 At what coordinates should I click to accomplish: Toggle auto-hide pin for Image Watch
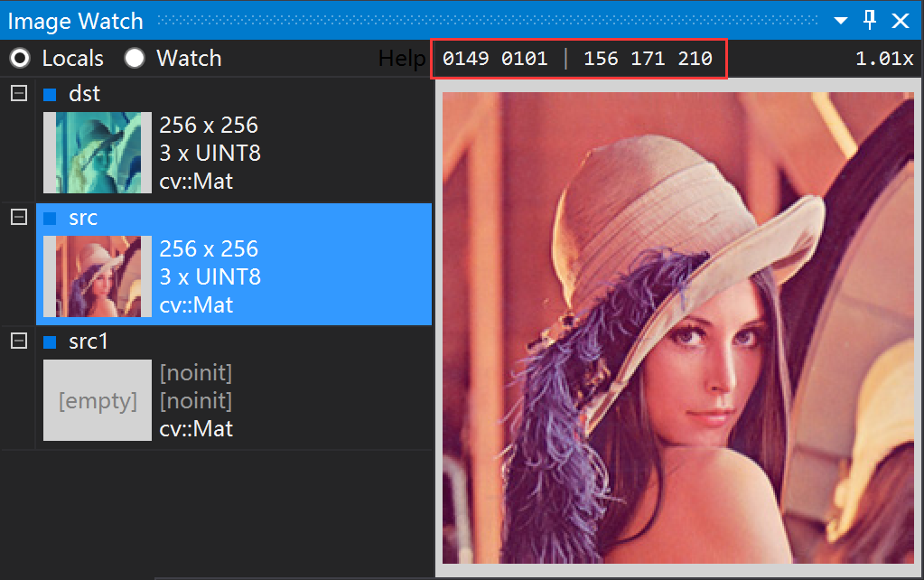click(870, 20)
